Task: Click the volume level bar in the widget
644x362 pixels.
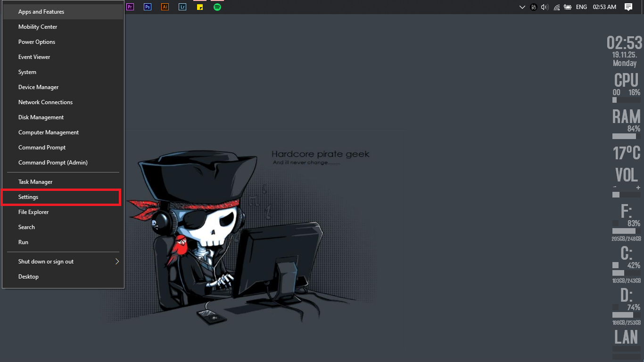Action: tap(627, 195)
